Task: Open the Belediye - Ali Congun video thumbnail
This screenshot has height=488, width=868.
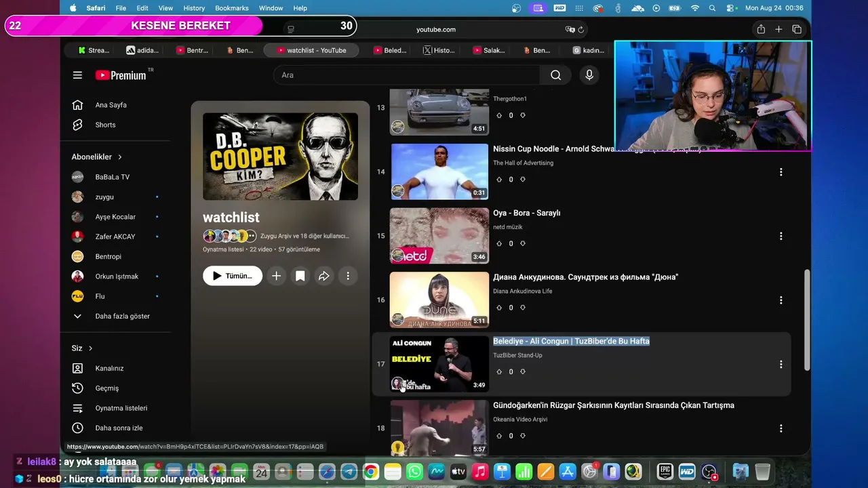Action: [x=439, y=364]
